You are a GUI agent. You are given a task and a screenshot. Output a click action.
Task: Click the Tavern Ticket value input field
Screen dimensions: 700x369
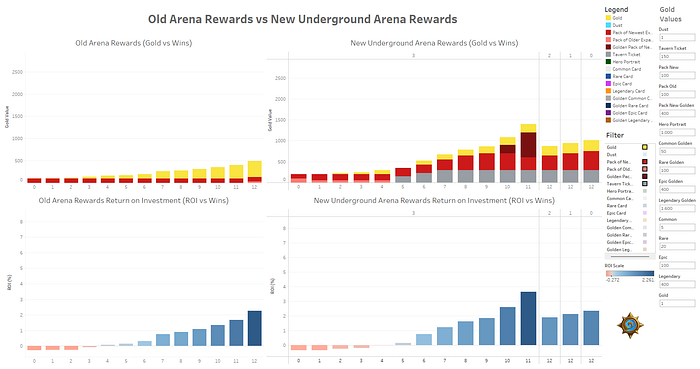point(677,57)
